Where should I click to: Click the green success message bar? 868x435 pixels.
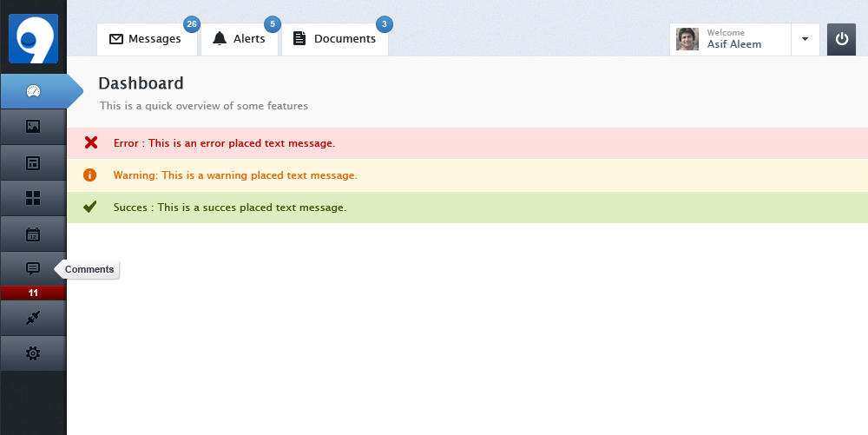click(467, 208)
